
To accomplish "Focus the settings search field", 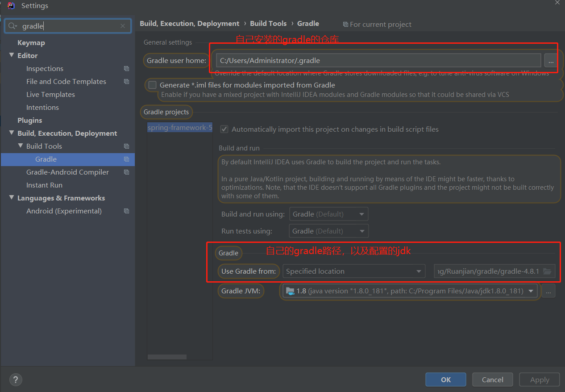I will (68, 26).
